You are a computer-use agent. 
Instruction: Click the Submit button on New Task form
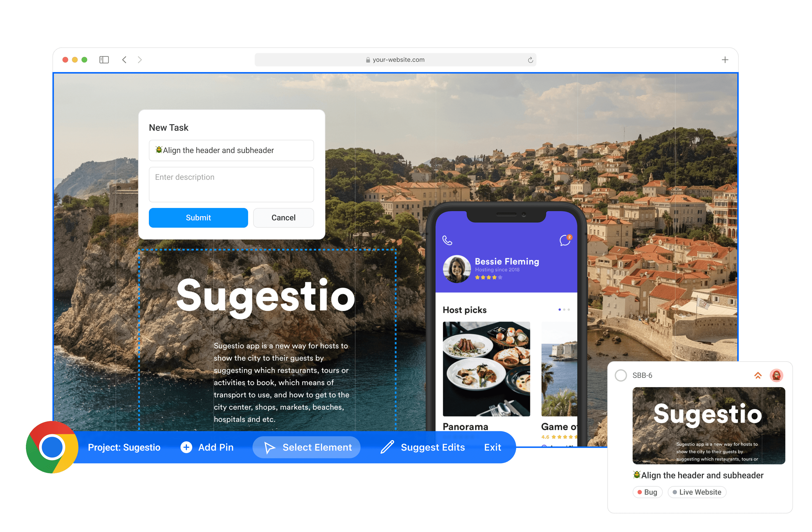pyautogui.click(x=198, y=217)
